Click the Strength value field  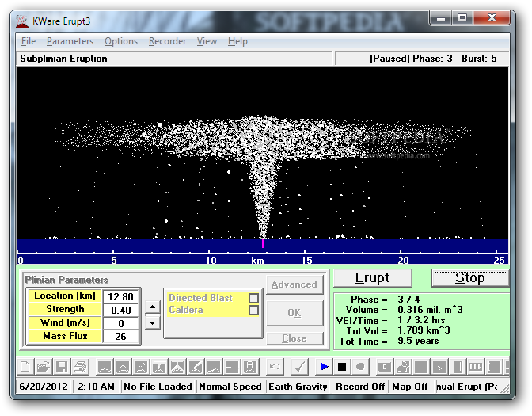[121, 310]
